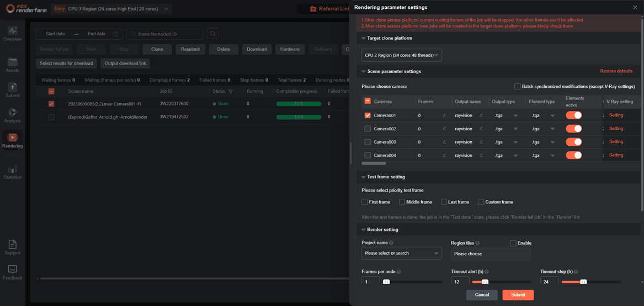Collapse the Scene parameter settings section
This screenshot has width=644, height=306.
[x=364, y=71]
